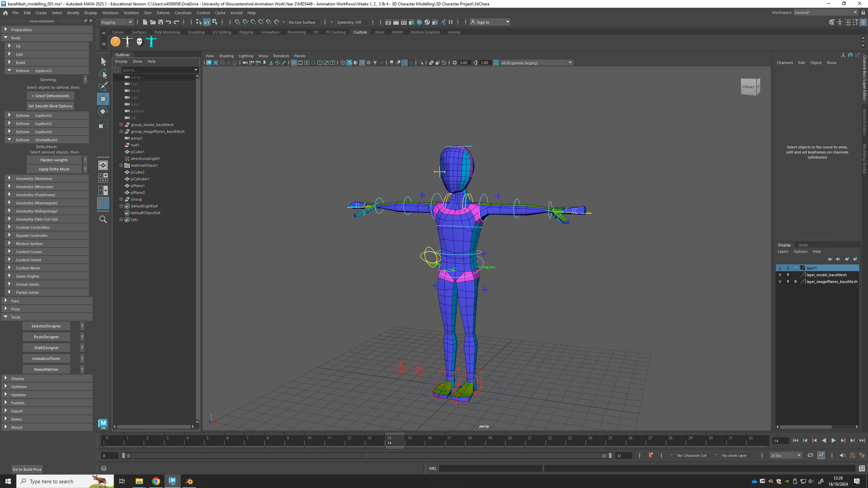Click the AdvancedSkeleton orange shelf icon
This screenshot has width=868, height=488.
pos(115,42)
